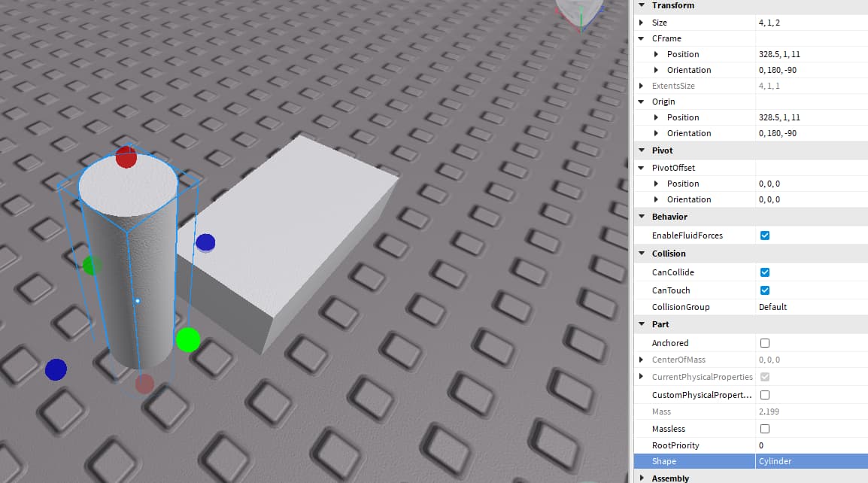The image size is (868, 483).
Task: Collapse the Collision section
Action: (x=642, y=254)
